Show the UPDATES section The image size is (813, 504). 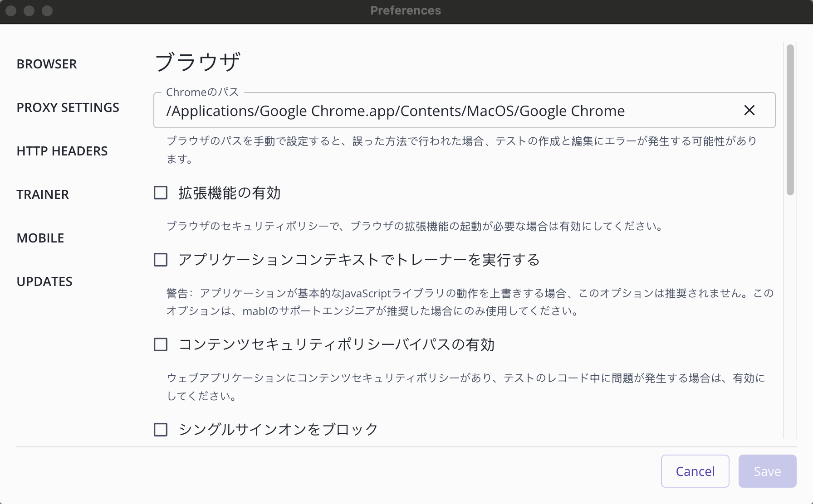tap(44, 281)
